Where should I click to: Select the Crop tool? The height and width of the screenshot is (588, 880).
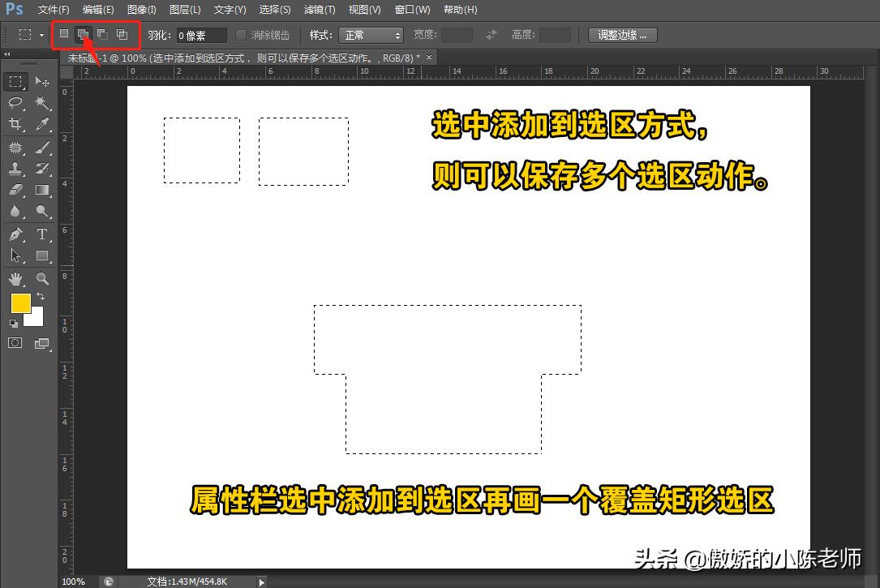tap(16, 124)
